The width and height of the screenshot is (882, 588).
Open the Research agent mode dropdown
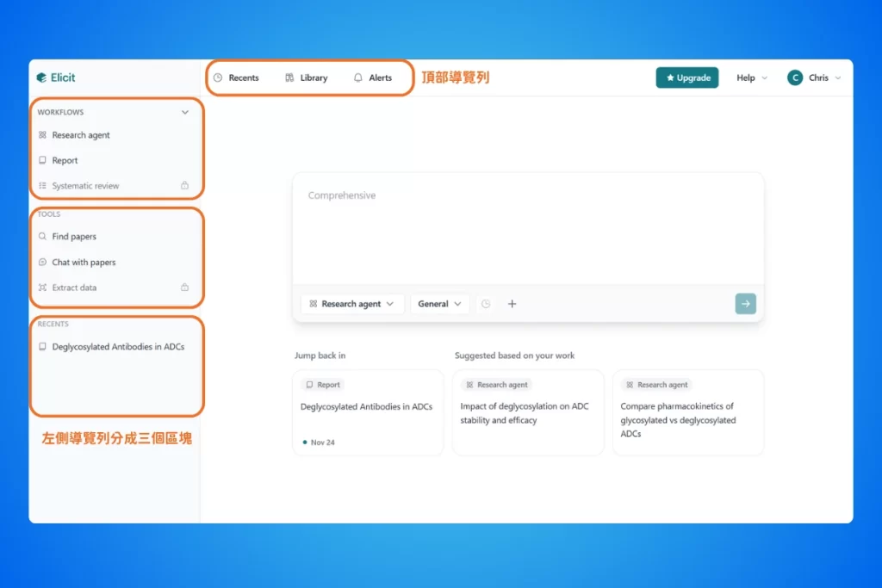pos(351,304)
